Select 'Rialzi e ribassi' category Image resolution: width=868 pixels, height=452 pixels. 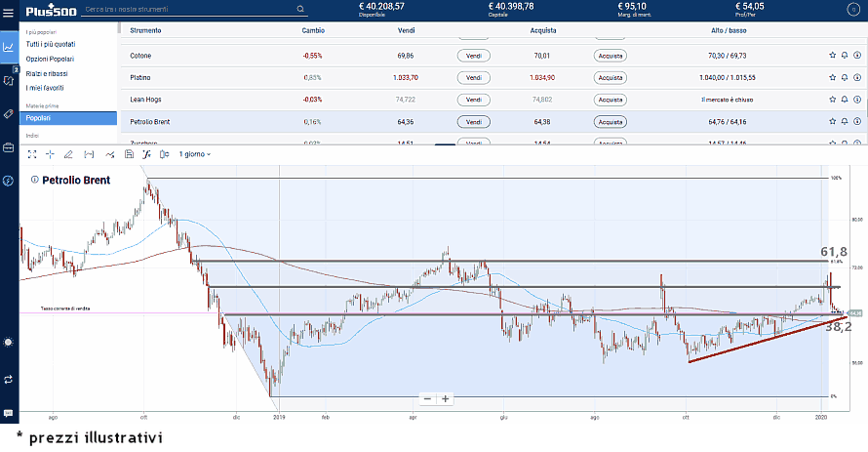(x=47, y=73)
